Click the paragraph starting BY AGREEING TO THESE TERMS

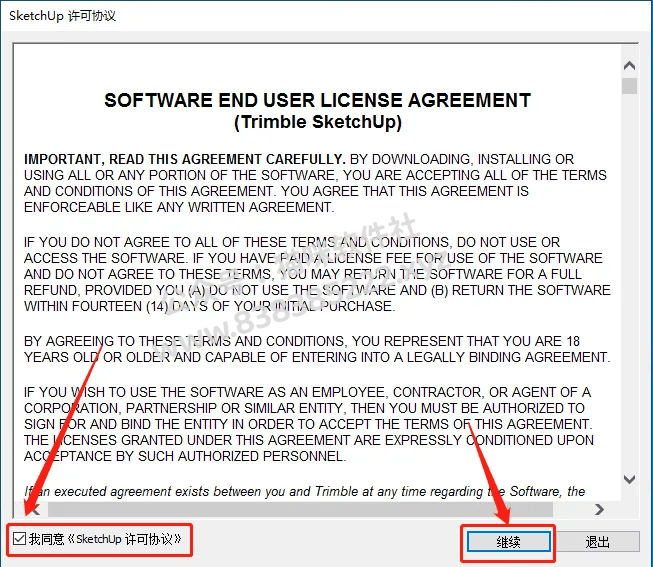click(317, 349)
